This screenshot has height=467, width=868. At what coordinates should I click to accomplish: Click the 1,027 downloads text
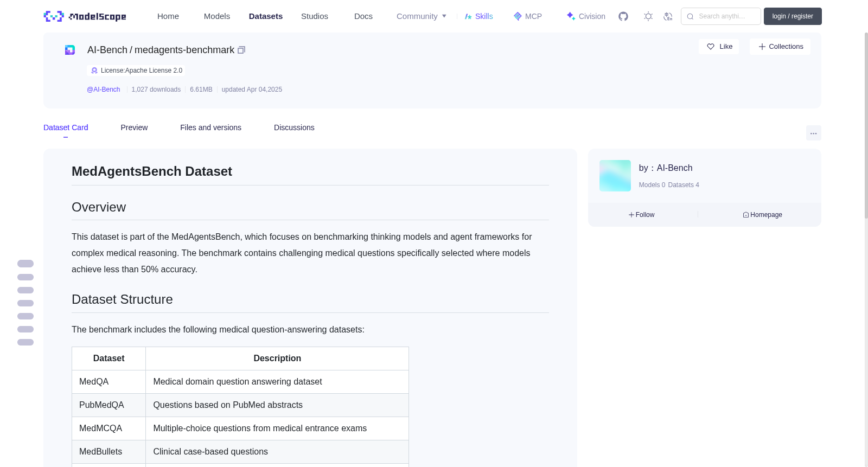156,89
